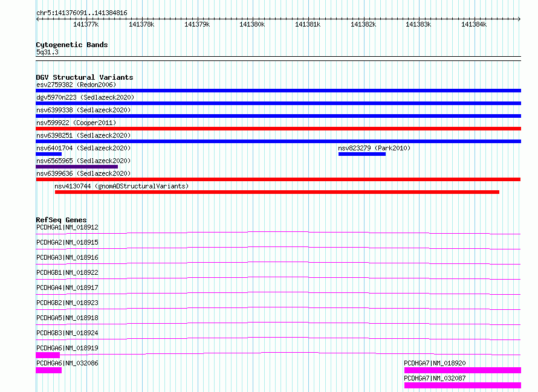Viewport: 538px width, 392px height.
Task: Click the magenta exon block of PCDHGA6|NM_018919
Action: pos(48,355)
